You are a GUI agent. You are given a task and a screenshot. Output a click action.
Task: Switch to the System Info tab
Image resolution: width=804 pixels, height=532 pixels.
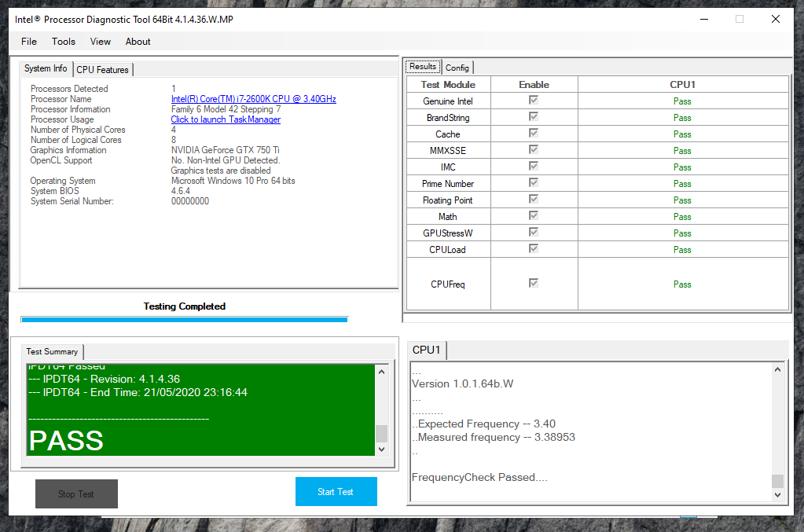[46, 68]
